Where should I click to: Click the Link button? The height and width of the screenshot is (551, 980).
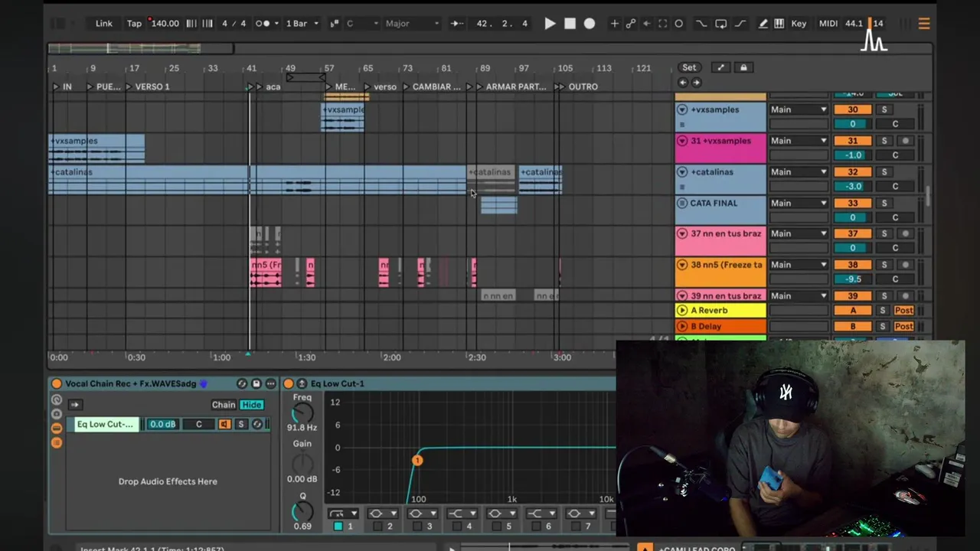click(104, 24)
